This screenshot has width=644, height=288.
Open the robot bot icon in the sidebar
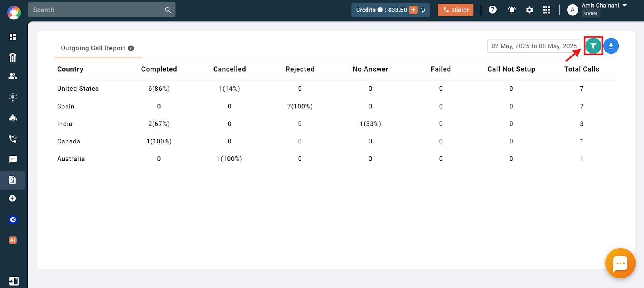(x=12, y=118)
